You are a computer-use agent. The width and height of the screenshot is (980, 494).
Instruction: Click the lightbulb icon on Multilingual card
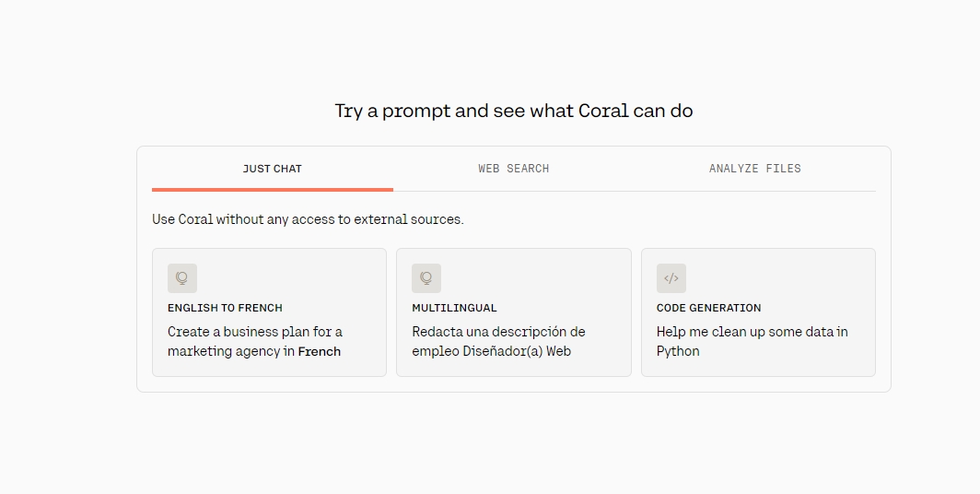click(x=426, y=278)
